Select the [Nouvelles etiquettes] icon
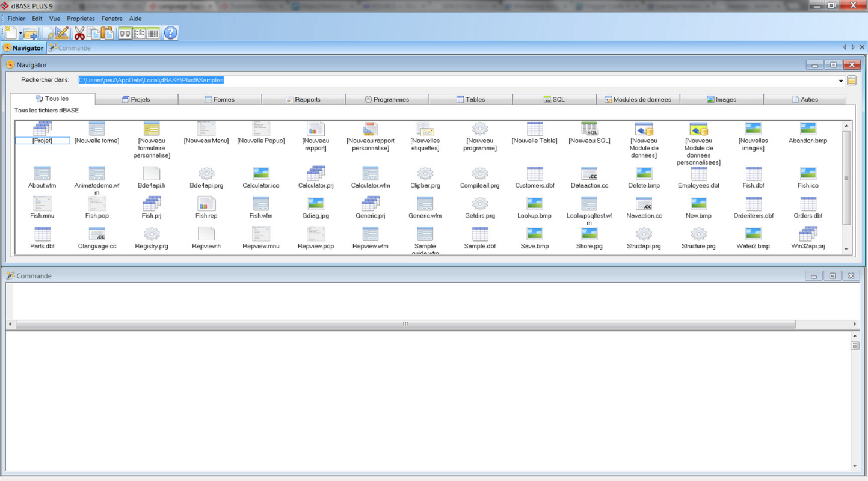The image size is (868, 481). coord(425,128)
